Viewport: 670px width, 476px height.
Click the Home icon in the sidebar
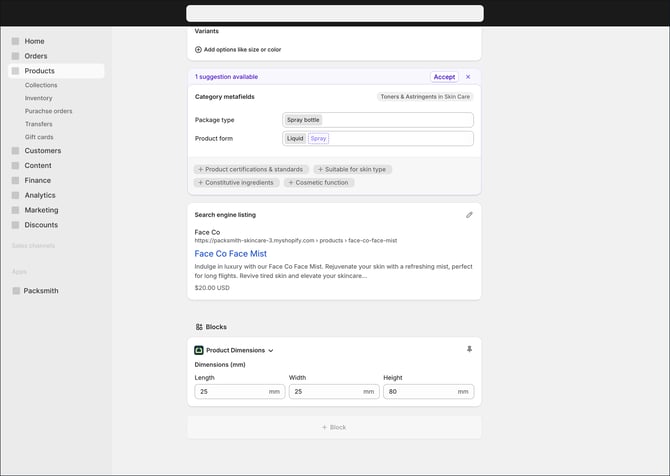tap(15, 41)
